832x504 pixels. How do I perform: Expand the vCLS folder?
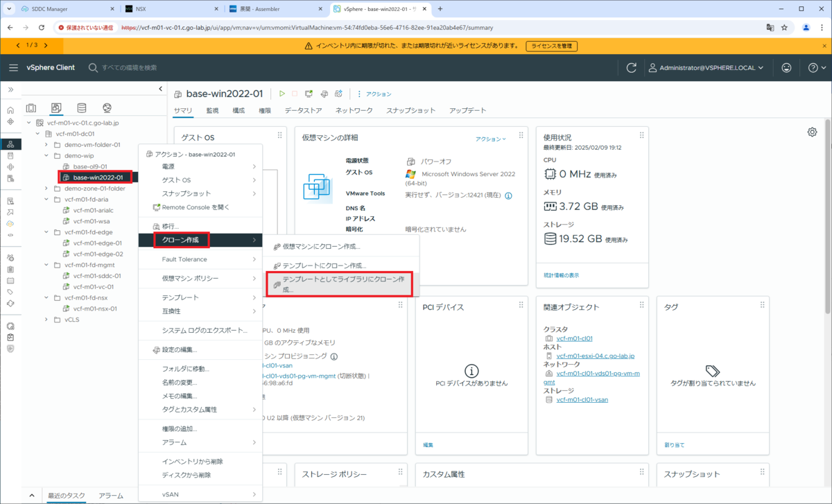[46, 320]
